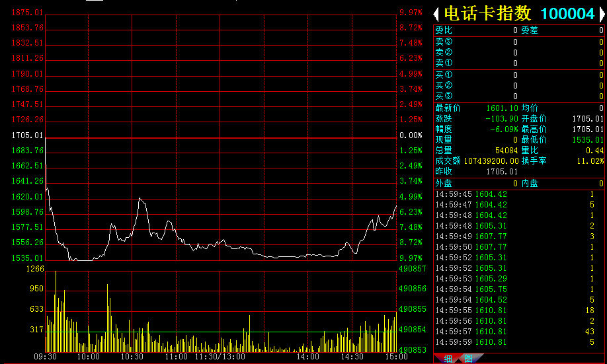Click the 1790.01 price axis label

click(27, 74)
